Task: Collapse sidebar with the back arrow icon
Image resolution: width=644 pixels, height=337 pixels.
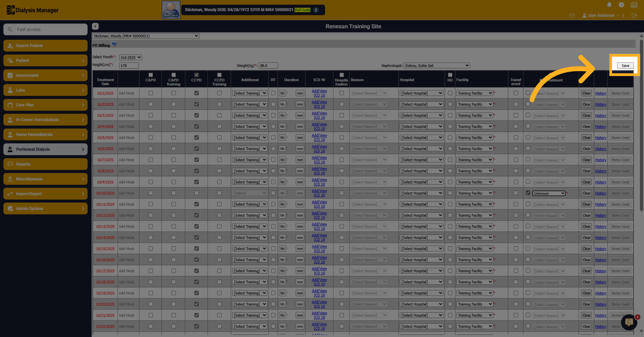Action: click(95, 26)
